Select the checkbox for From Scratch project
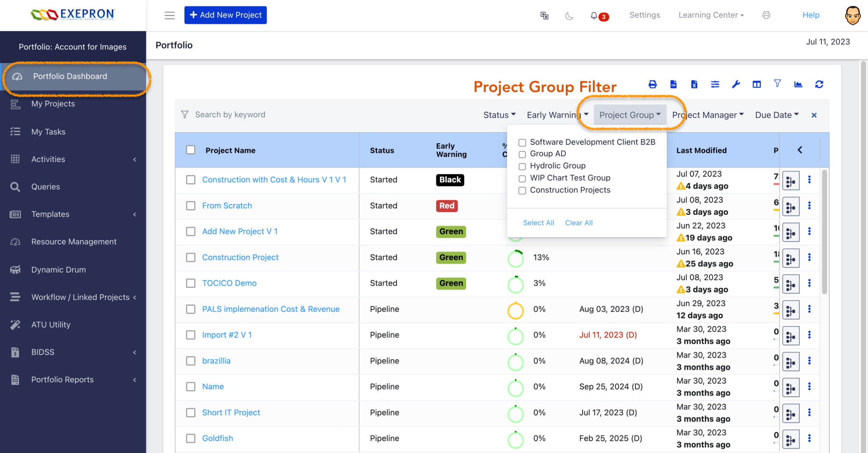This screenshot has height=453, width=868. click(x=190, y=206)
